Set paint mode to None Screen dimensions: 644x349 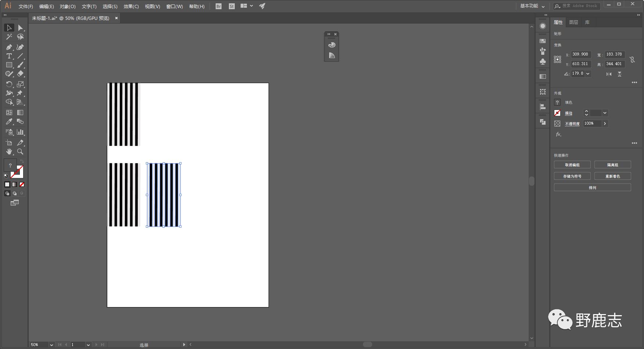click(x=22, y=185)
